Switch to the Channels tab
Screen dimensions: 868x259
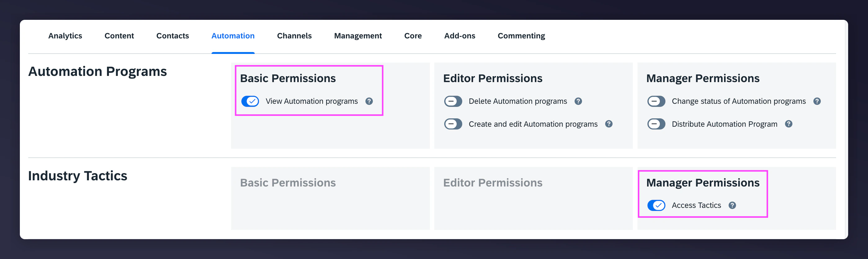point(294,36)
